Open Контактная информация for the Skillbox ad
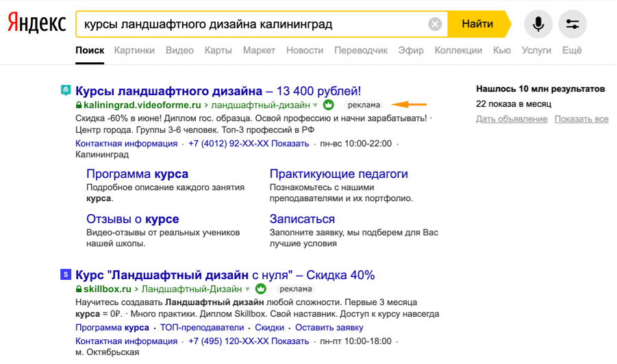617x364 pixels. tap(126, 341)
